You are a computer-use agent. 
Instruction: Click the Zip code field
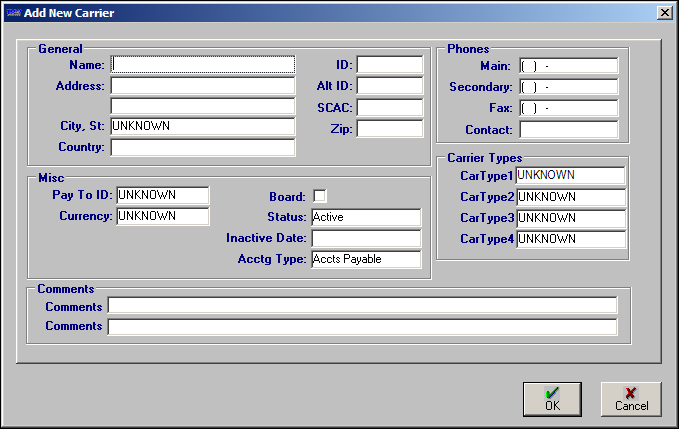[389, 128]
